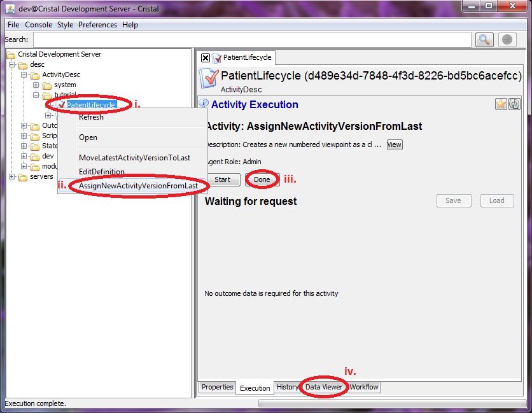Collapse the ActivityDesc tree node
The image size is (532, 413).
pos(24,75)
